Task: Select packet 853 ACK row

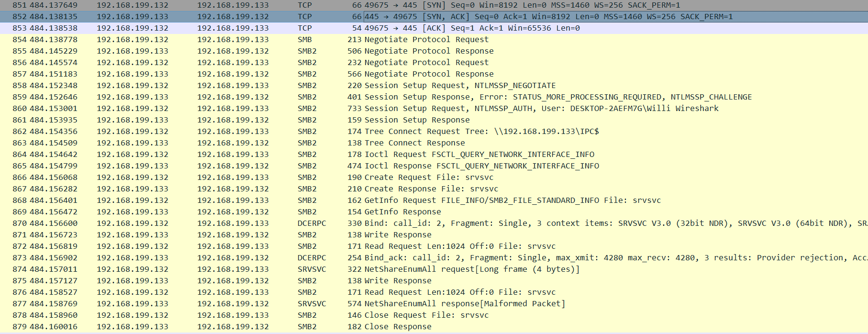Action: tap(434, 28)
